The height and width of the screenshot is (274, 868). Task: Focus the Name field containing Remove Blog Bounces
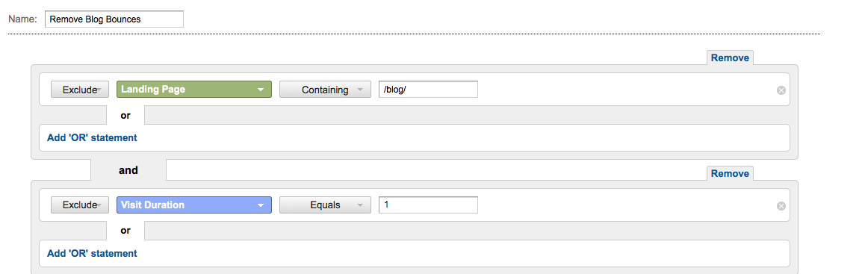(114, 19)
